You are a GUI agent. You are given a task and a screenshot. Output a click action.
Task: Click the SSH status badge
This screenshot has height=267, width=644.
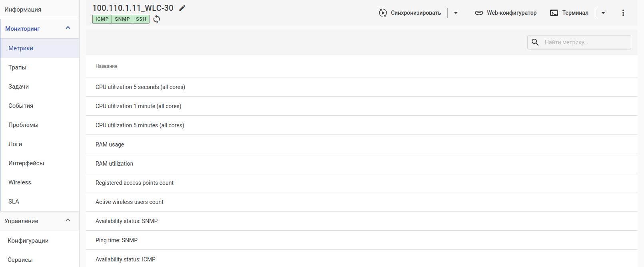tap(141, 19)
